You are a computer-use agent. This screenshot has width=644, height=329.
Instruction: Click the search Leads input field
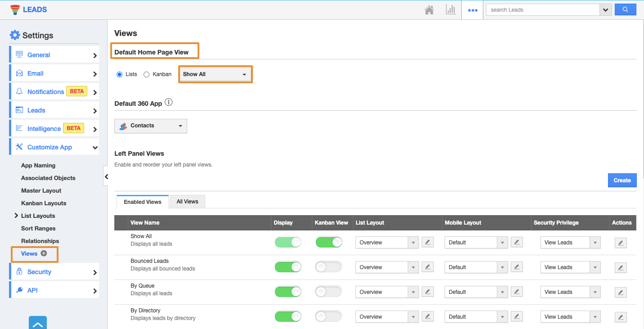[x=543, y=10]
